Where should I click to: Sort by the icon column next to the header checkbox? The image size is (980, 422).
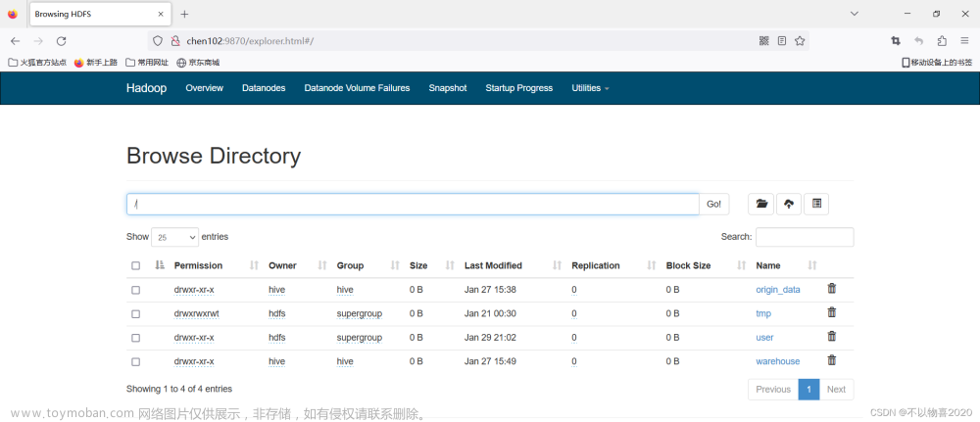point(159,265)
